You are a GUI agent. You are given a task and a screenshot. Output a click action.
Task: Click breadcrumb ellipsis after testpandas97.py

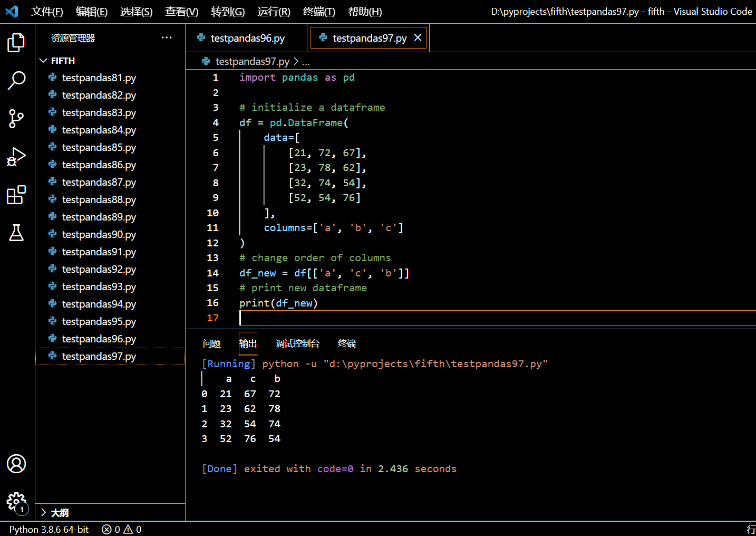[x=306, y=62]
